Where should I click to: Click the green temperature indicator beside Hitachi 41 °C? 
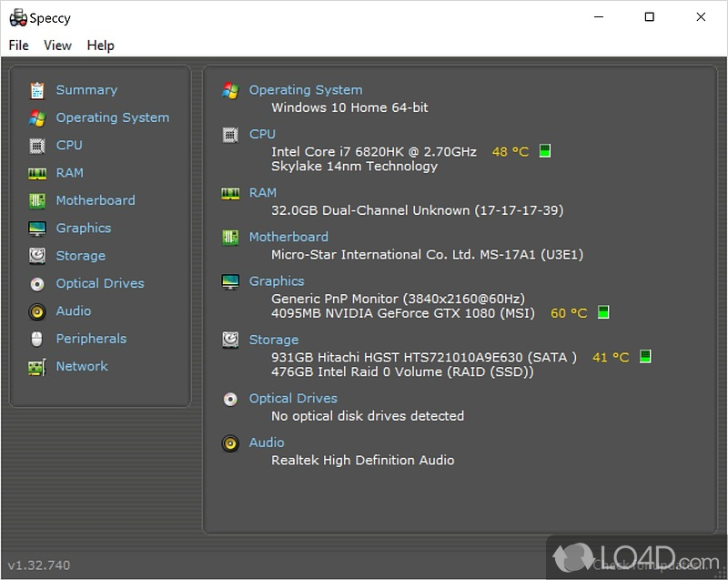(645, 356)
